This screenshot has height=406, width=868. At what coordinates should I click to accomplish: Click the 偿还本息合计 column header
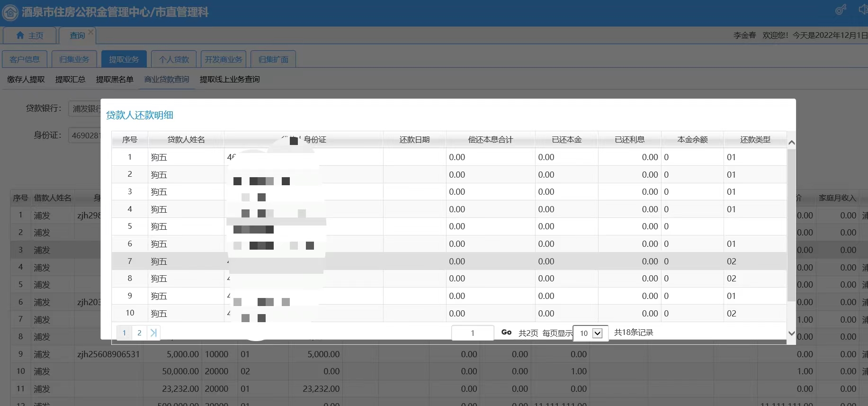[491, 140]
